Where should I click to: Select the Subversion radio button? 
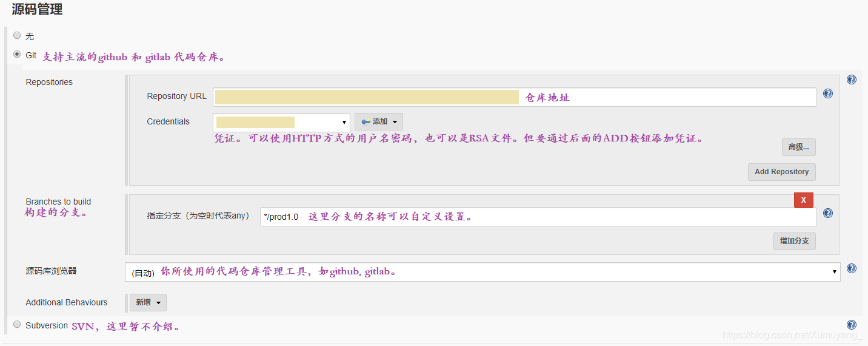pyautogui.click(x=17, y=324)
